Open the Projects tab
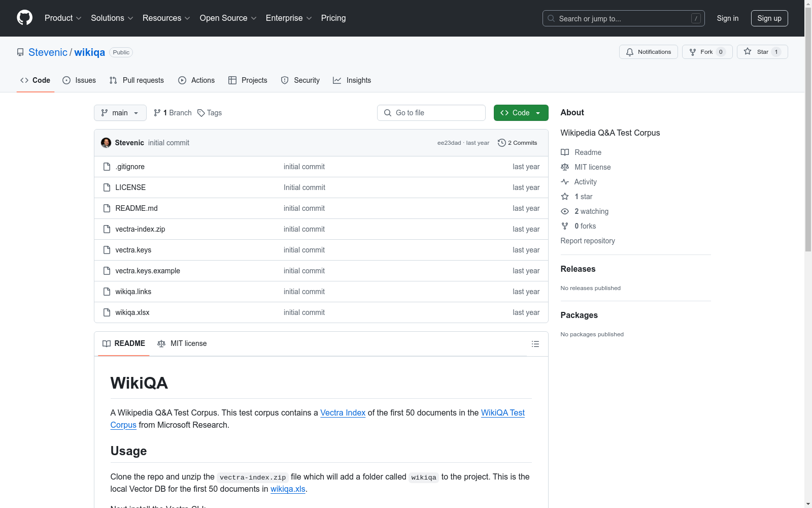 [248, 80]
